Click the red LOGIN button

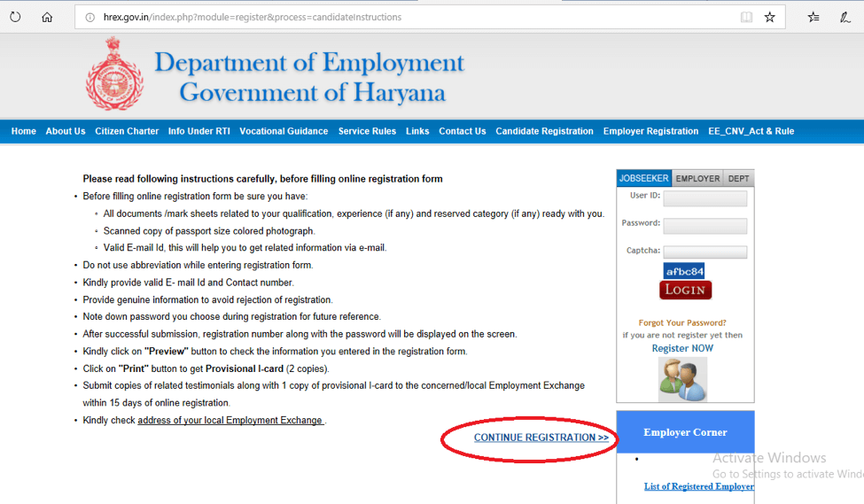686,290
